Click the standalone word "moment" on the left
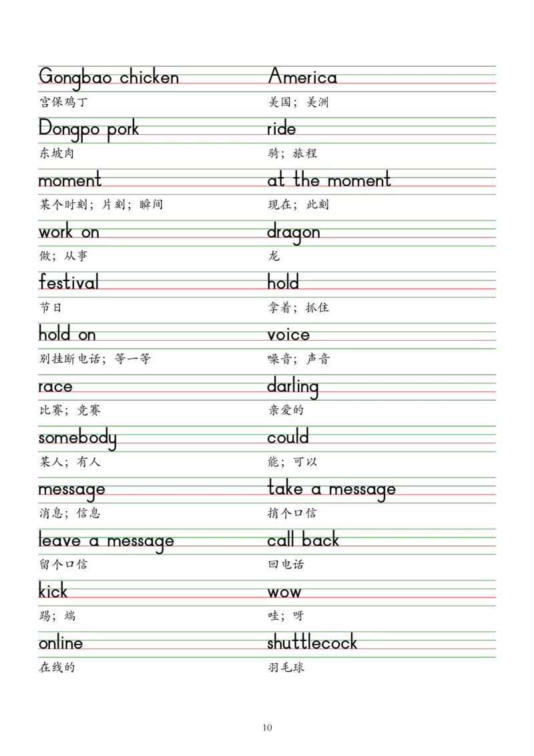This screenshot has height=756, width=534. click(69, 180)
